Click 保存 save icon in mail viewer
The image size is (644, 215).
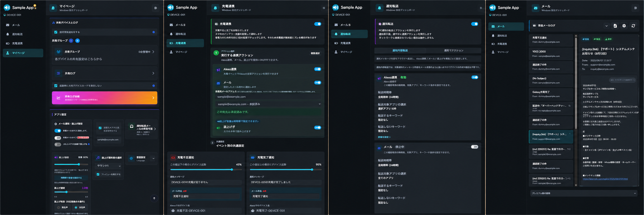608,39
